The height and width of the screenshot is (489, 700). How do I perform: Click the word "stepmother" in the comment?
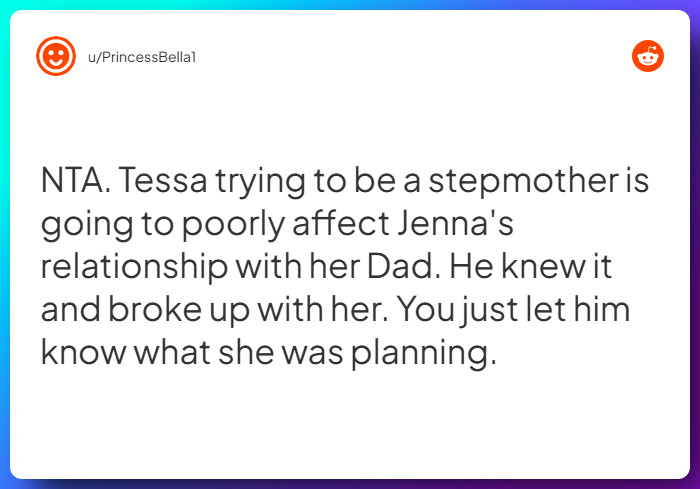click(x=509, y=183)
